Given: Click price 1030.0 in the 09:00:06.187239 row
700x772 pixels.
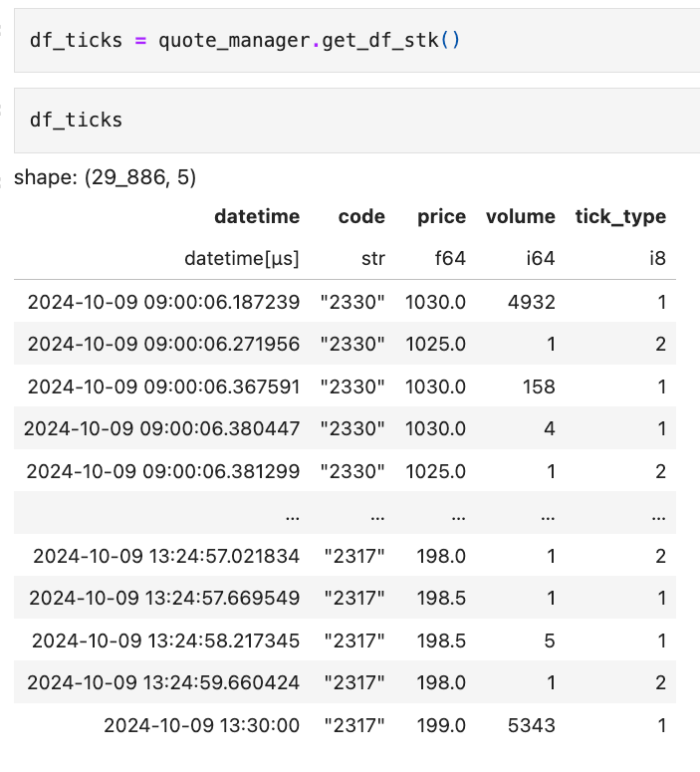Looking at the screenshot, I should (436, 302).
